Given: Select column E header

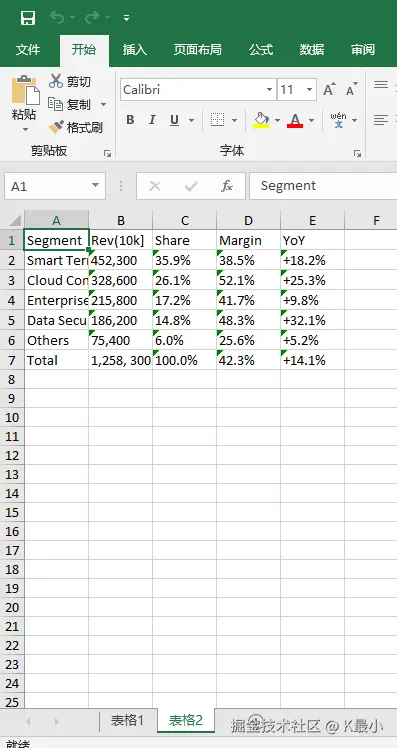Looking at the screenshot, I should pos(313,220).
